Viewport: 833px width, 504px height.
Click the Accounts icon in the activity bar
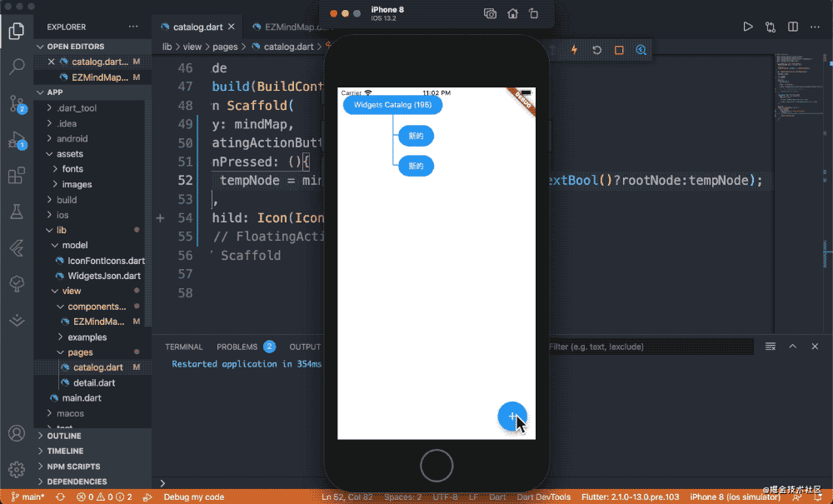coord(17,433)
